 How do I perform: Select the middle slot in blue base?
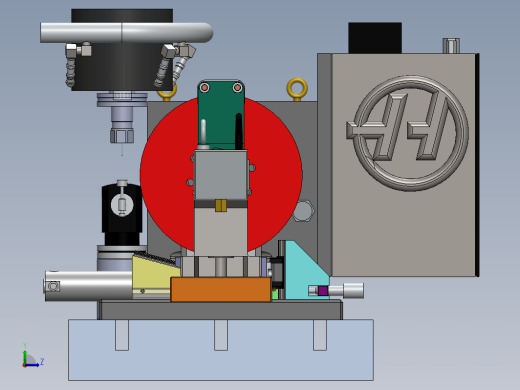pos(221,335)
